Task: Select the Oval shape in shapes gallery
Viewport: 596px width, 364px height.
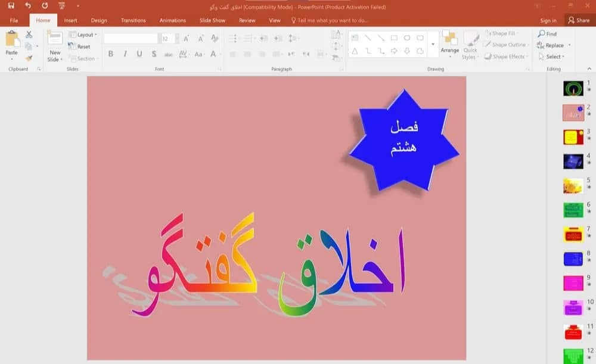Action: click(407, 38)
